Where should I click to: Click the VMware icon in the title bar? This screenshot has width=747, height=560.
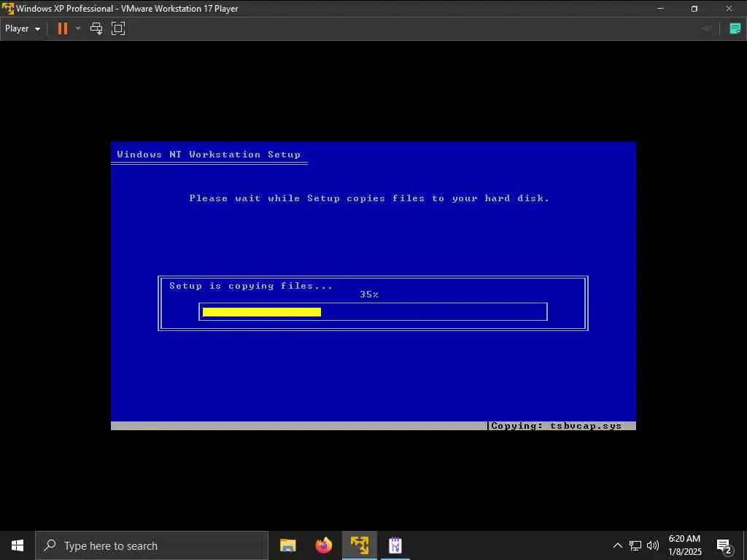[x=7, y=9]
